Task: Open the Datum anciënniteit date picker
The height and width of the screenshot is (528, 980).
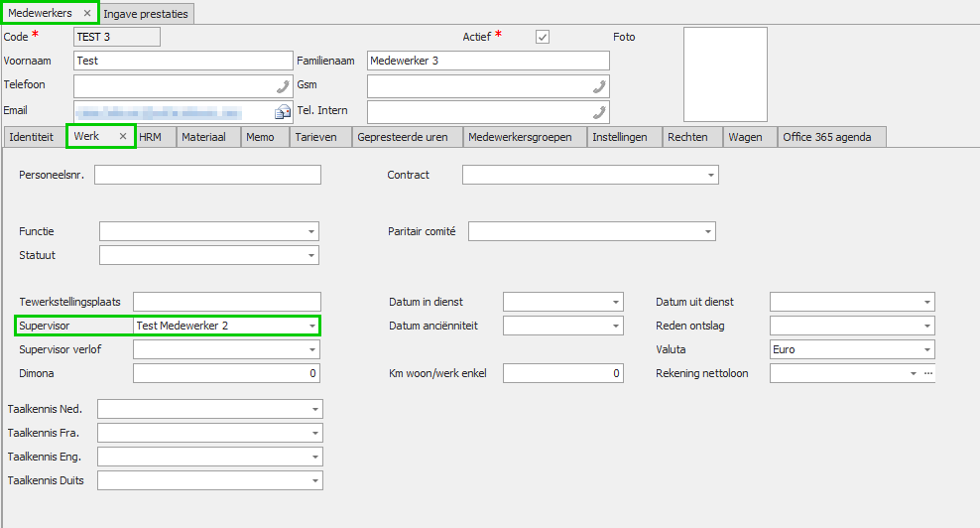Action: (x=616, y=326)
